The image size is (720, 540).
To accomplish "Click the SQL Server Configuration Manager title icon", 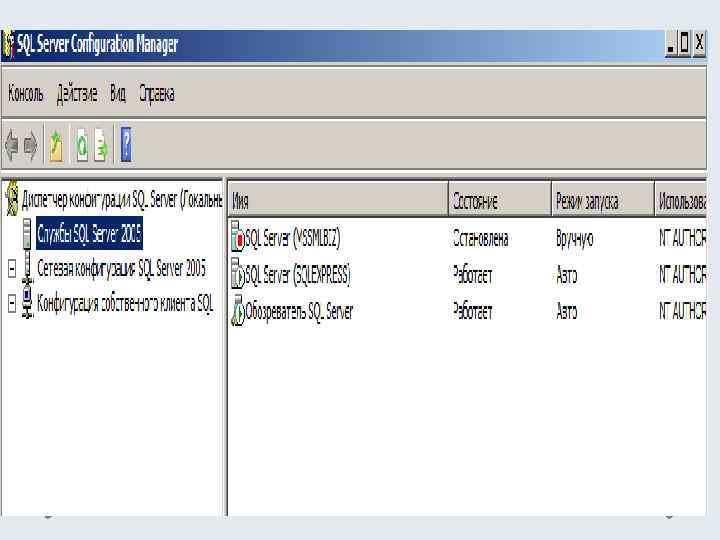I will point(8,45).
